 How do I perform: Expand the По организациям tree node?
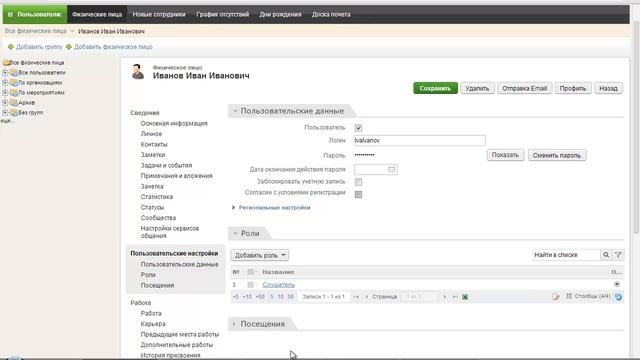(x=5, y=82)
